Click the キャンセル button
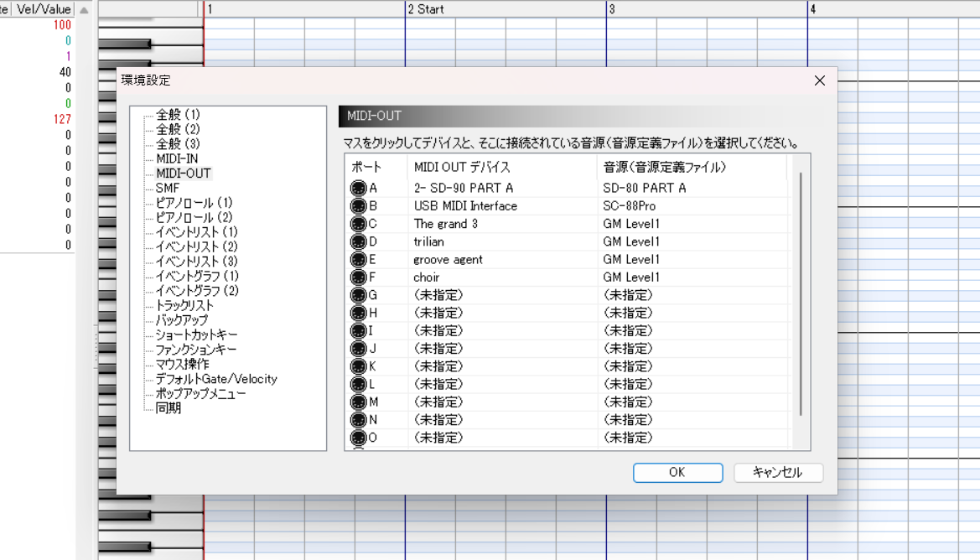 [x=778, y=473]
